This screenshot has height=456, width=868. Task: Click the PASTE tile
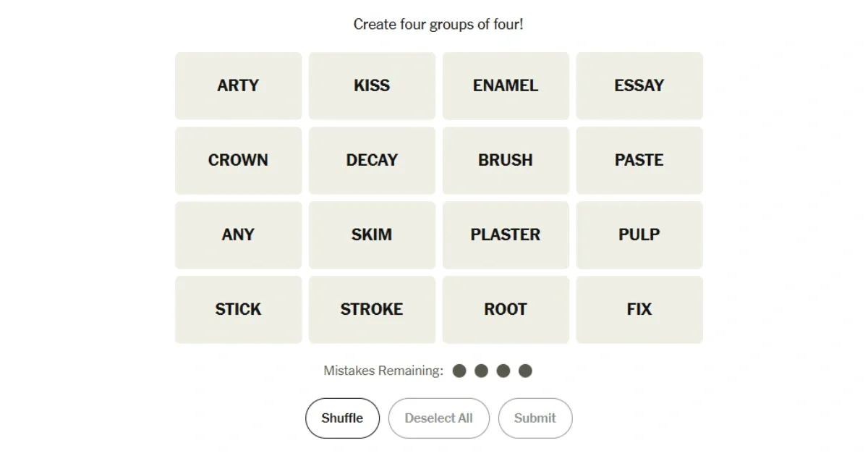coord(639,160)
